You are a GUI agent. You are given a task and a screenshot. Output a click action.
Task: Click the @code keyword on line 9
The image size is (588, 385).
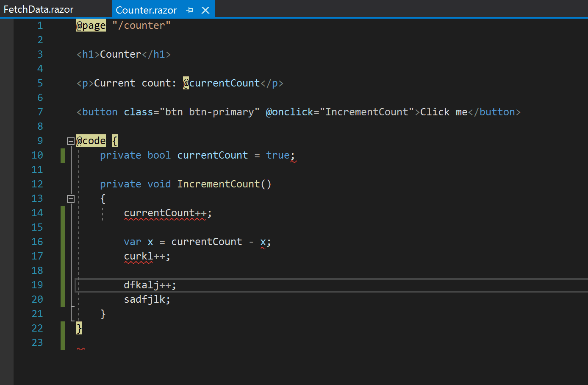point(91,140)
